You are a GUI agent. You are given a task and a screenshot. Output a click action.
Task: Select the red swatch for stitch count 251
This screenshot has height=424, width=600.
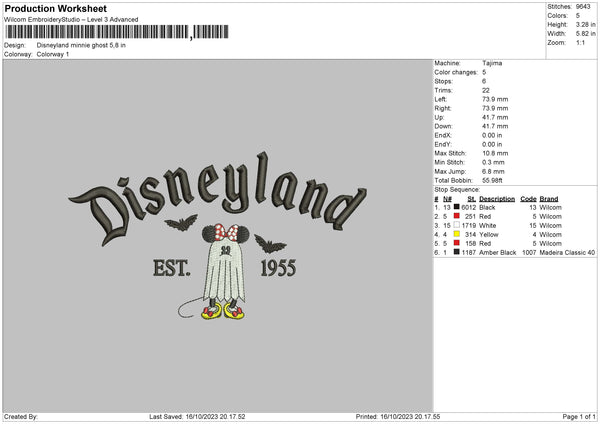click(457, 216)
